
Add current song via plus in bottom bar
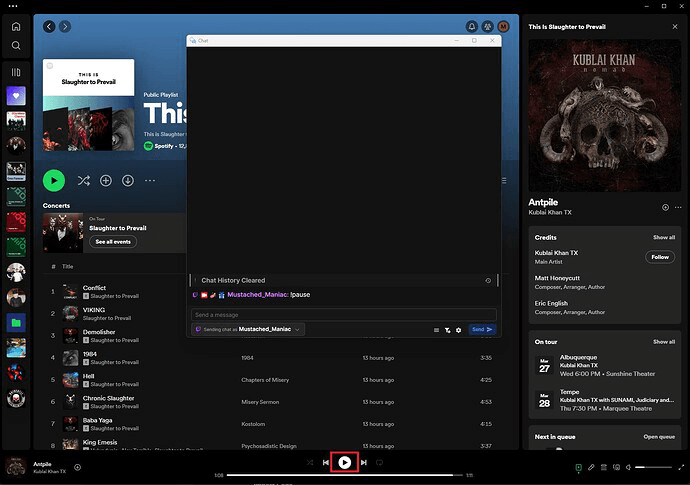[77, 467]
